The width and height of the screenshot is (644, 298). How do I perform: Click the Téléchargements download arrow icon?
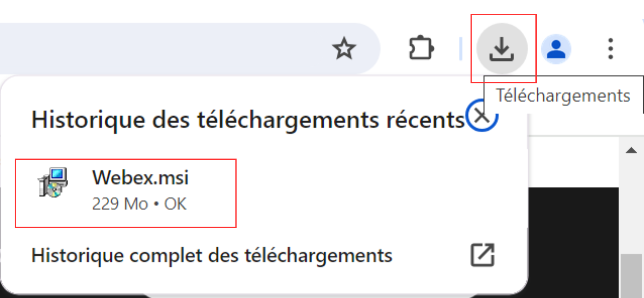coord(502,49)
